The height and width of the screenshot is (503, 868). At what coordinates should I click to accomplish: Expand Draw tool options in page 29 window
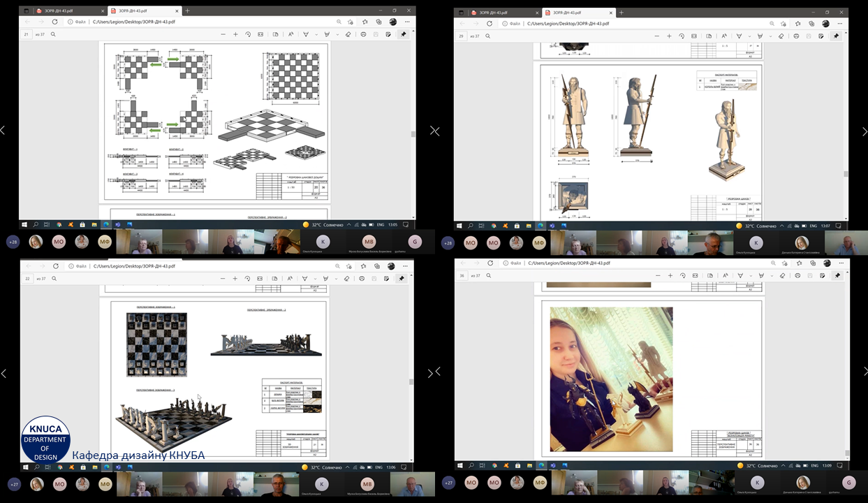pyautogui.click(x=749, y=36)
